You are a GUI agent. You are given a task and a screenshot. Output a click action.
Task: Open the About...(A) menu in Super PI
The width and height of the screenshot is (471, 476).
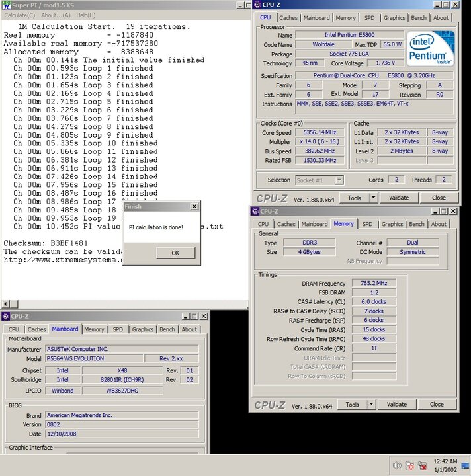click(x=56, y=15)
